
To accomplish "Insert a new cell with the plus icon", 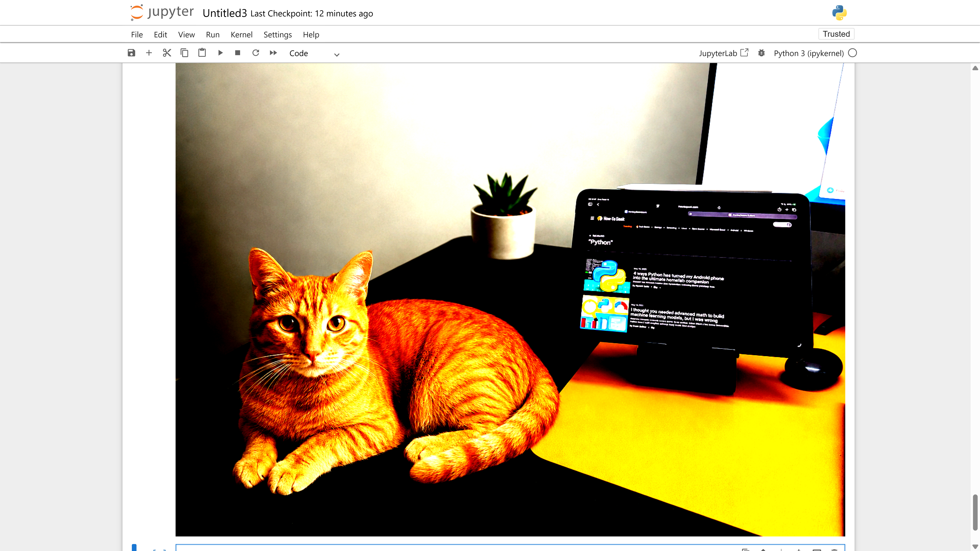I will click(x=149, y=53).
